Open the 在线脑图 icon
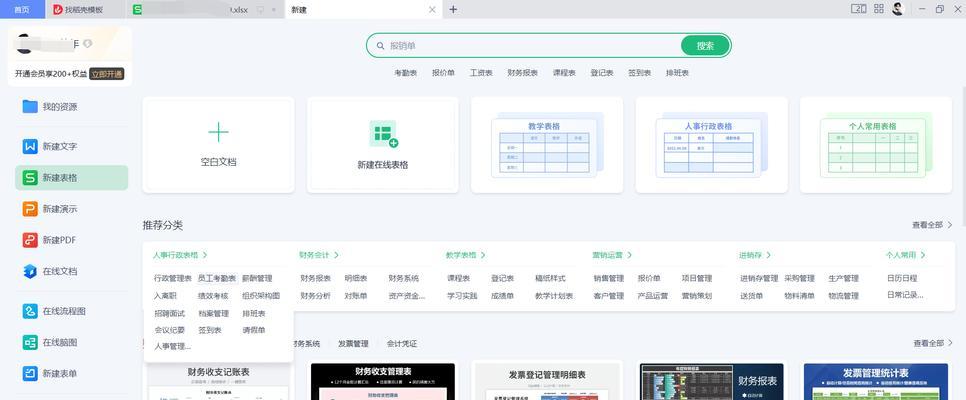This screenshot has height=400, width=966. pyautogui.click(x=30, y=342)
